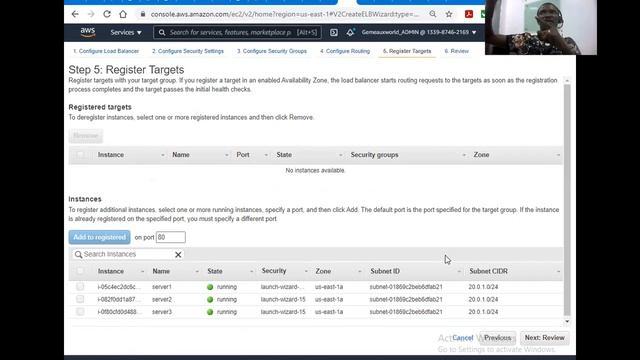The width and height of the screenshot is (640, 360).
Task: Check the server2 instance row
Action: coord(80,299)
